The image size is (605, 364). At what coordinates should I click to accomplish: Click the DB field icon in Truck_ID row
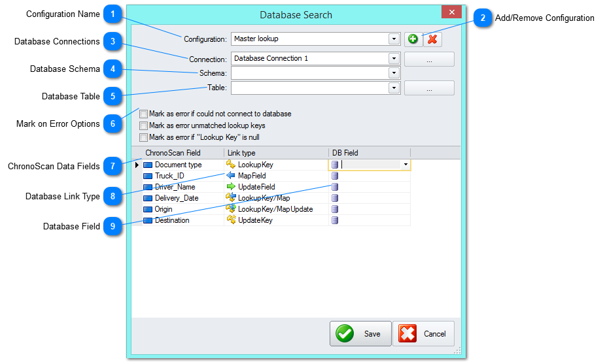click(x=335, y=176)
